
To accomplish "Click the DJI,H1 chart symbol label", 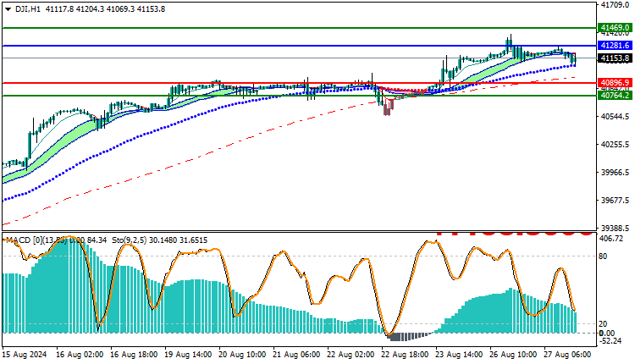I will (28, 9).
